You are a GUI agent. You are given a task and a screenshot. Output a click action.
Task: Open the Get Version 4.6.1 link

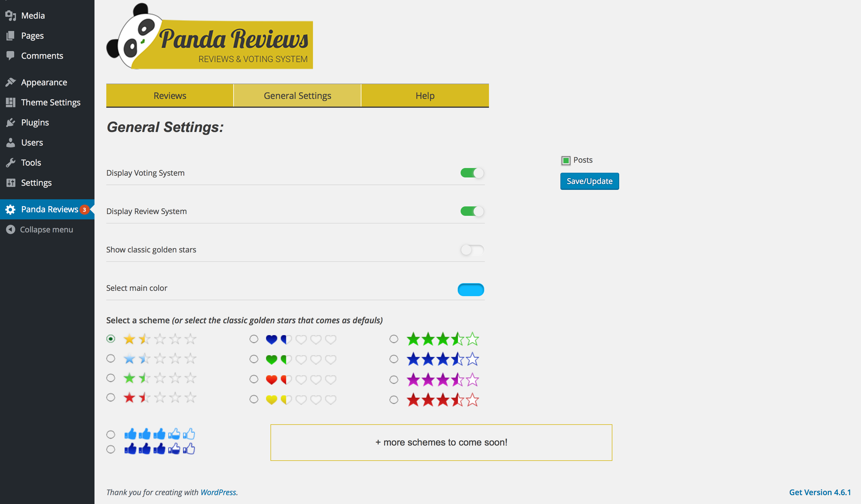coord(819,492)
